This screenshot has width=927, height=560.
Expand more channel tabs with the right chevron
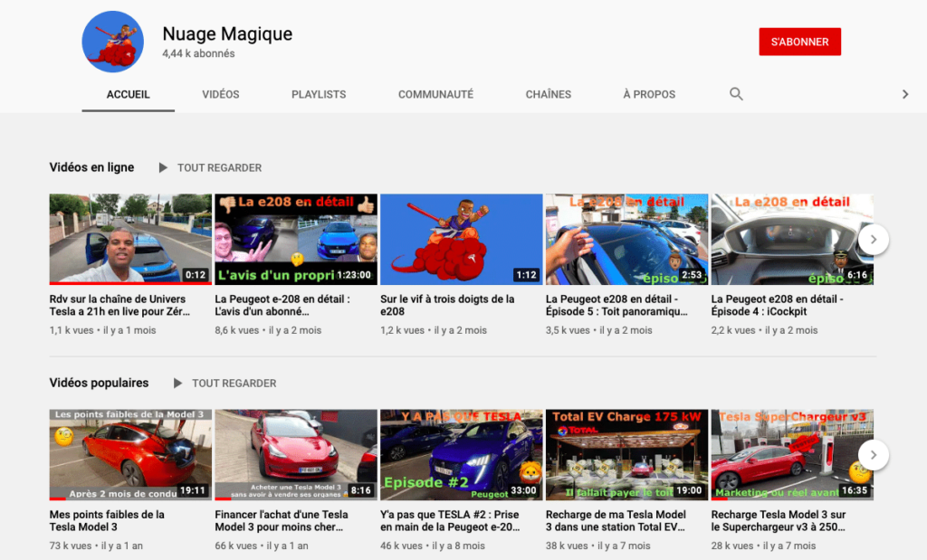(905, 94)
